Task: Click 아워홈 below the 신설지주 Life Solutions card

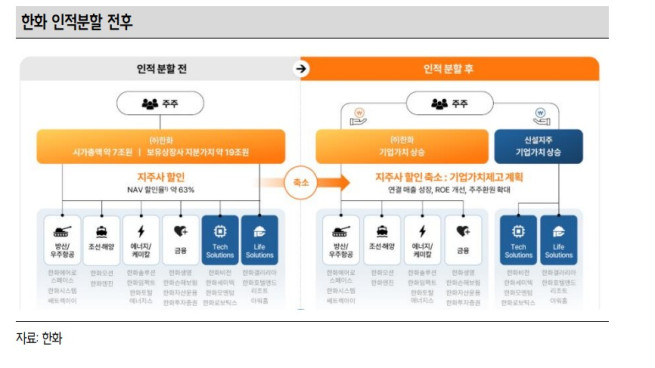Action: [559, 300]
